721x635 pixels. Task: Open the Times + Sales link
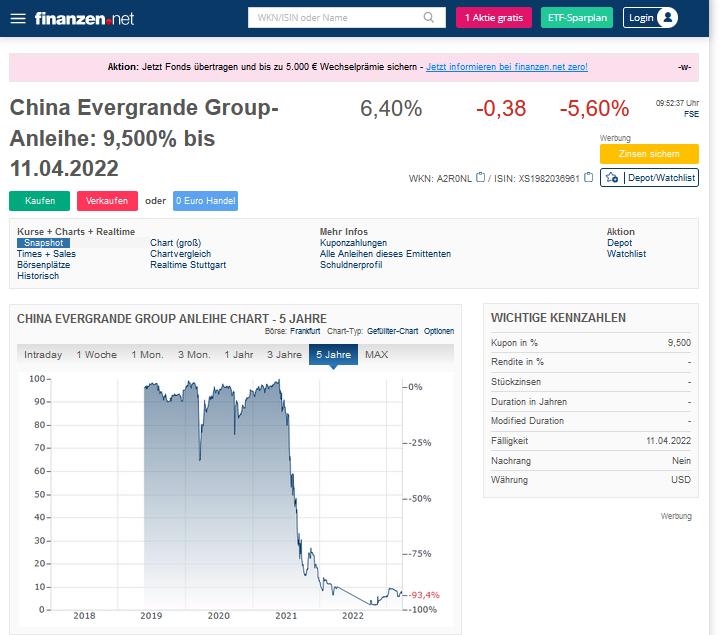click(x=46, y=254)
